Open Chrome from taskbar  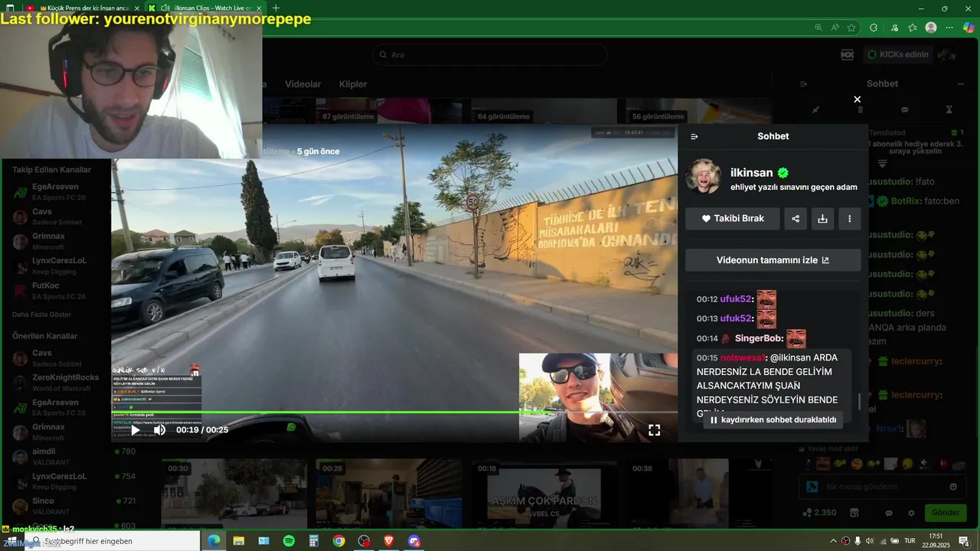pos(338,541)
